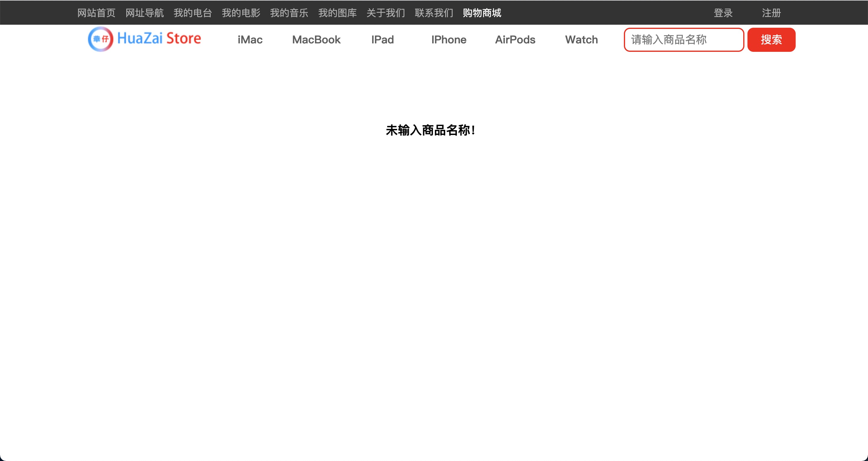This screenshot has width=868, height=461.
Task: Select the AirPods category
Action: [x=515, y=40]
